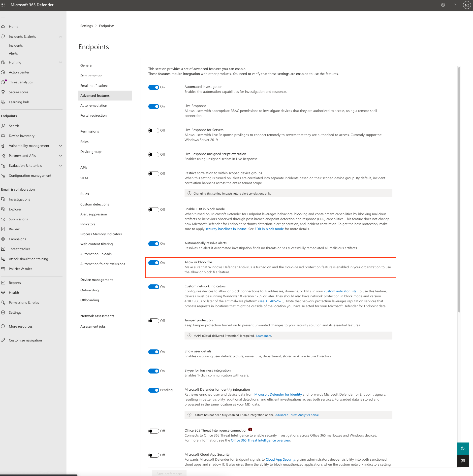
Task: Open Auto remediation settings
Action: [94, 105]
